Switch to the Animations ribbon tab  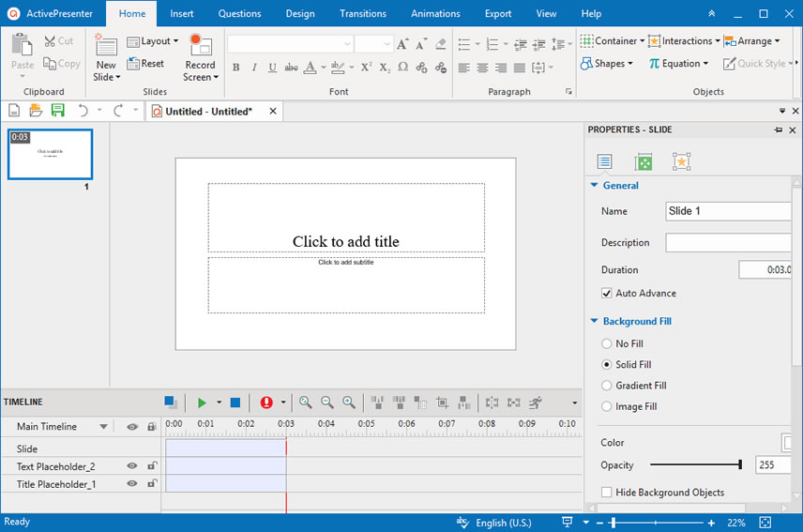point(435,14)
